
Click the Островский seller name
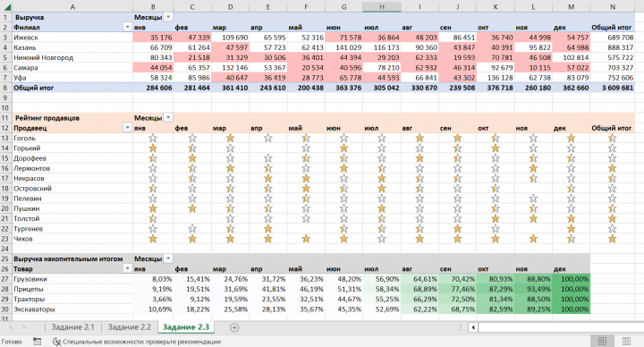coord(32,189)
